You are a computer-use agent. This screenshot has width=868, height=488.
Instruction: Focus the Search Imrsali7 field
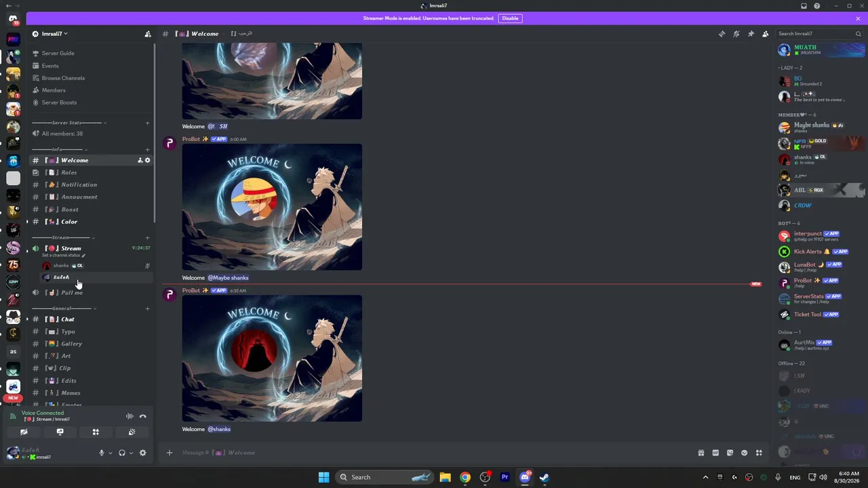click(820, 34)
